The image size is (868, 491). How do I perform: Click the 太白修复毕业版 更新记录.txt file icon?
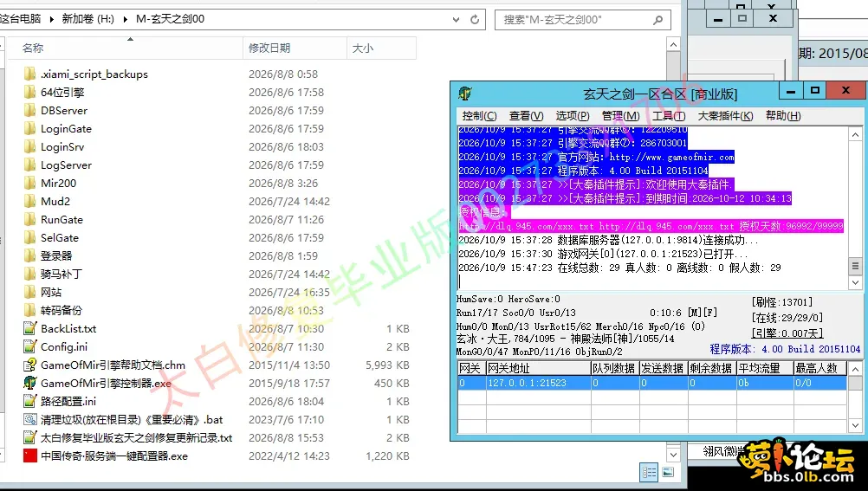pos(30,438)
